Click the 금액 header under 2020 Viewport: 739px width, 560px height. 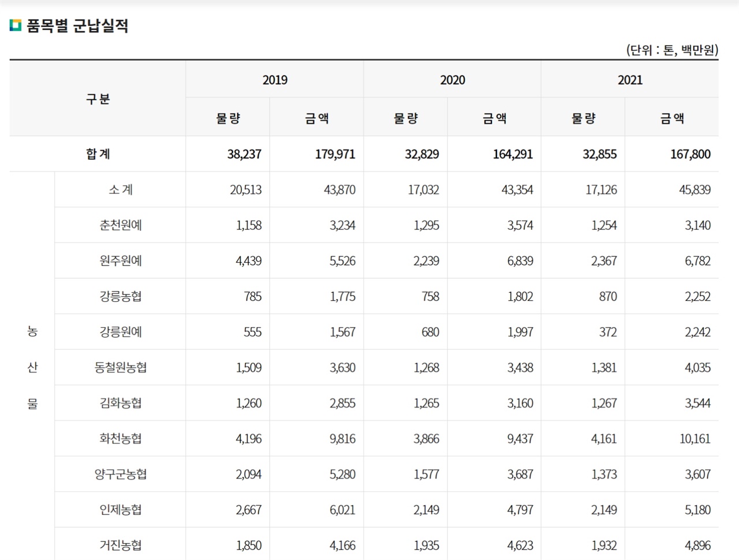[x=495, y=118]
